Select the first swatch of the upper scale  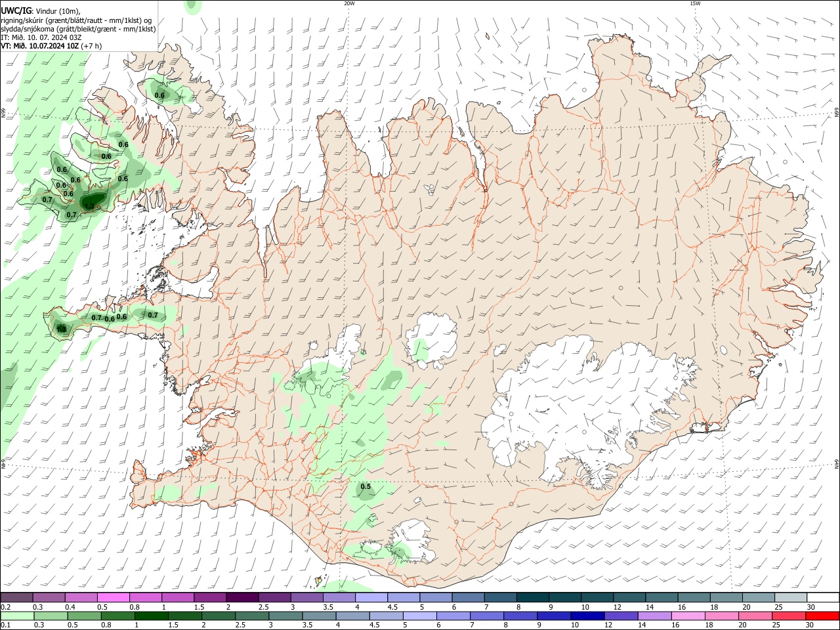(x=16, y=598)
